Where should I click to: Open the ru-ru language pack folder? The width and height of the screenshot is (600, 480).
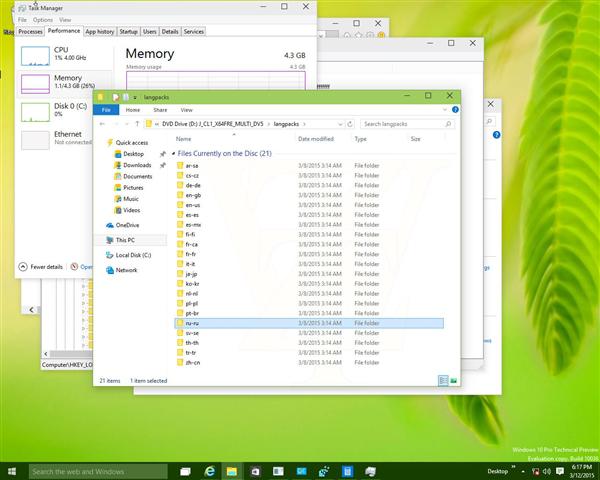click(192, 324)
